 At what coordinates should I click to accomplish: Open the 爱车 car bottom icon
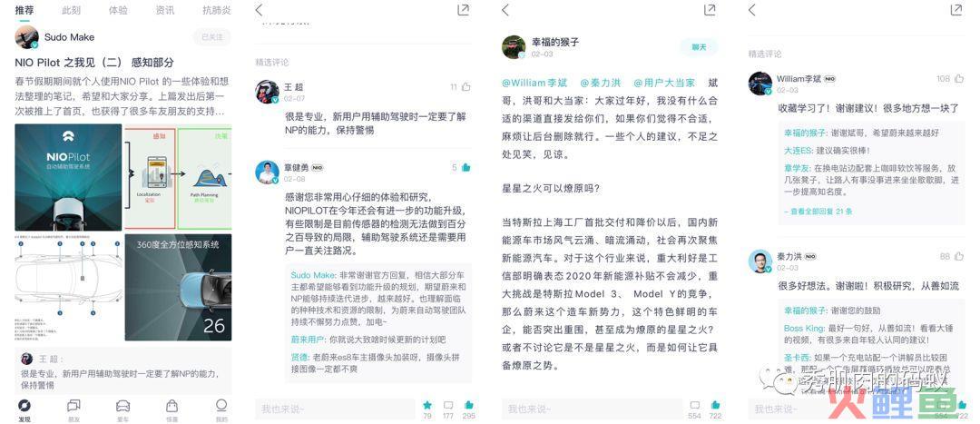point(123,405)
